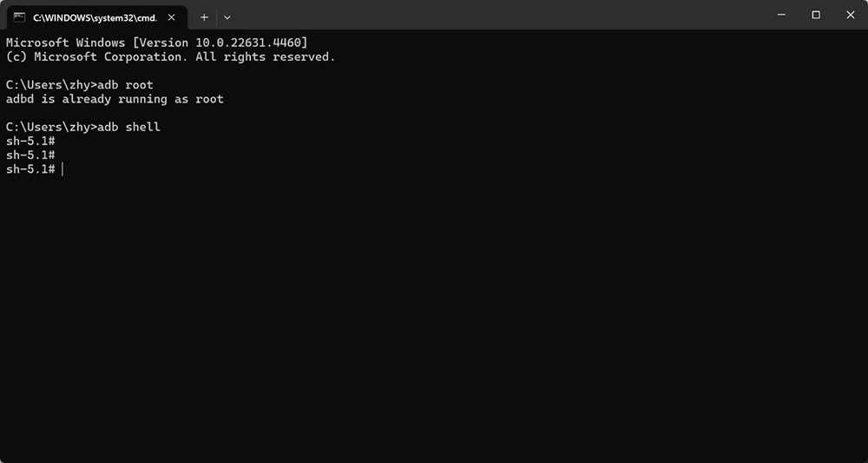Click the 'adbd is already running as root' line
This screenshot has height=463, width=868.
click(x=115, y=99)
